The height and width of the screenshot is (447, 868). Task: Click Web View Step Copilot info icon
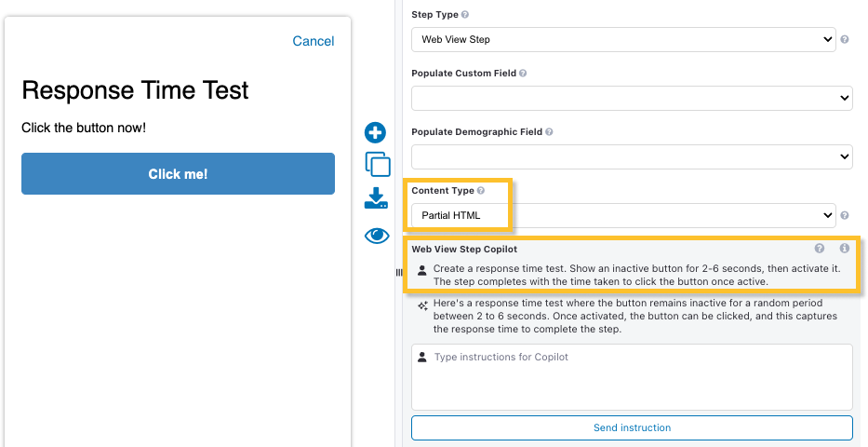[845, 249]
